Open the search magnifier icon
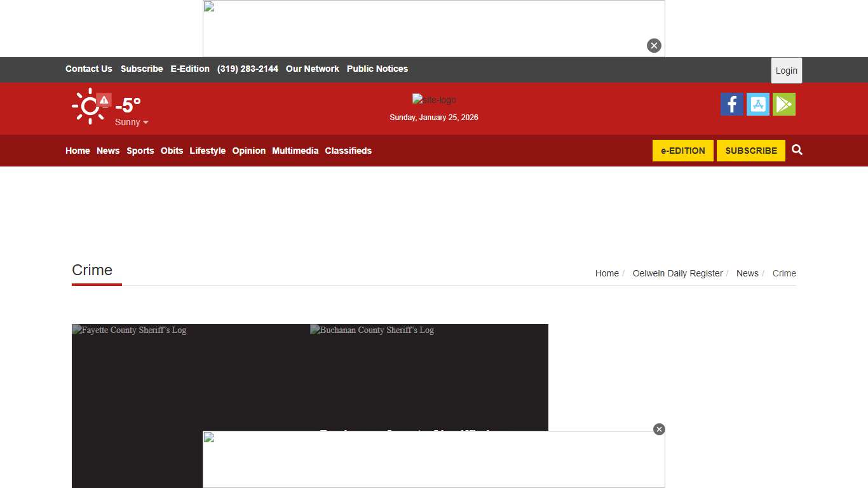868x488 pixels. coord(797,150)
